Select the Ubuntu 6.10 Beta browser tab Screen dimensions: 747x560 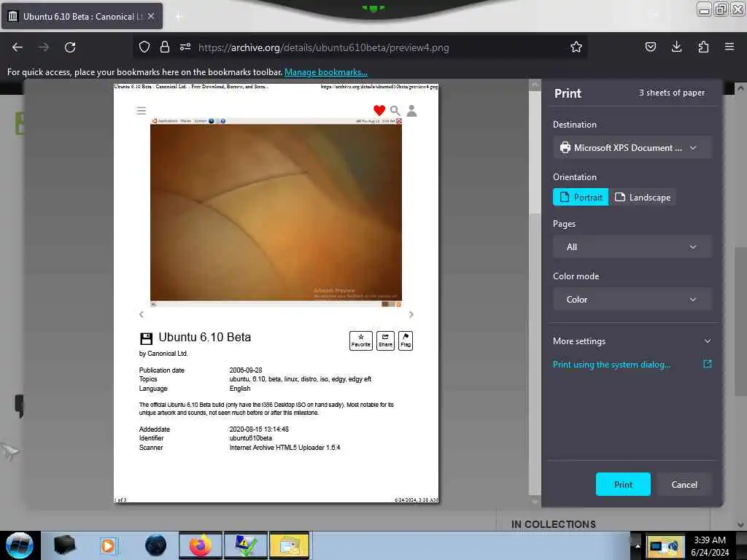coord(82,16)
